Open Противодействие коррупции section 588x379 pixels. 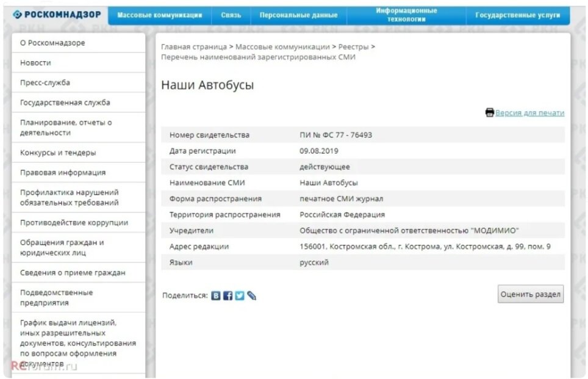(x=78, y=223)
